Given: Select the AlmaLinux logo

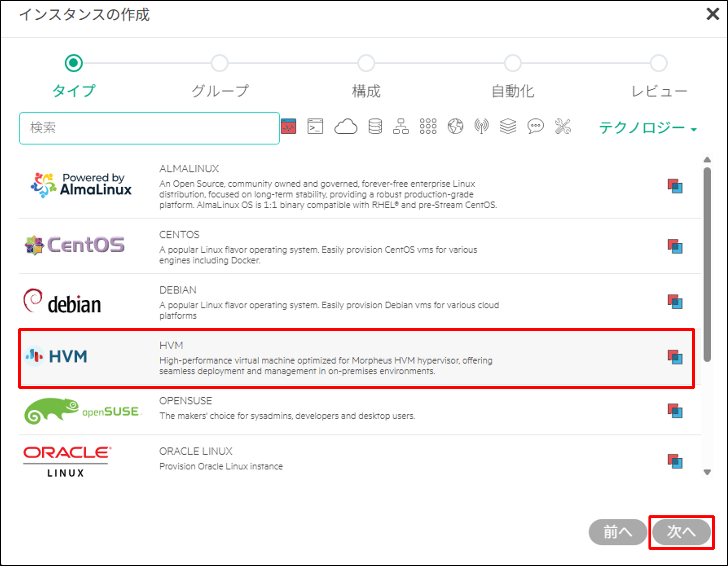Looking at the screenshot, I should click(81, 185).
